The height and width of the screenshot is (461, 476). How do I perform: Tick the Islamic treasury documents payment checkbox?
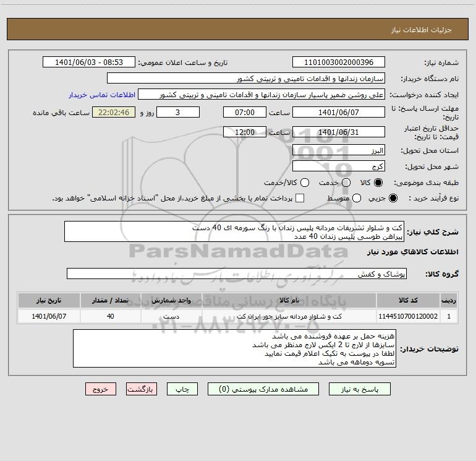(x=300, y=198)
